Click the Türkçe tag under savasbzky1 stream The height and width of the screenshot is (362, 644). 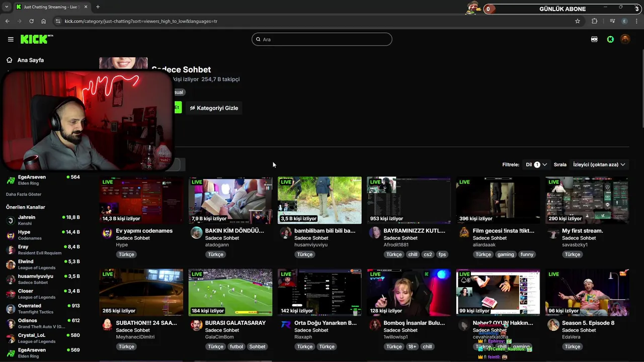tap(572, 254)
